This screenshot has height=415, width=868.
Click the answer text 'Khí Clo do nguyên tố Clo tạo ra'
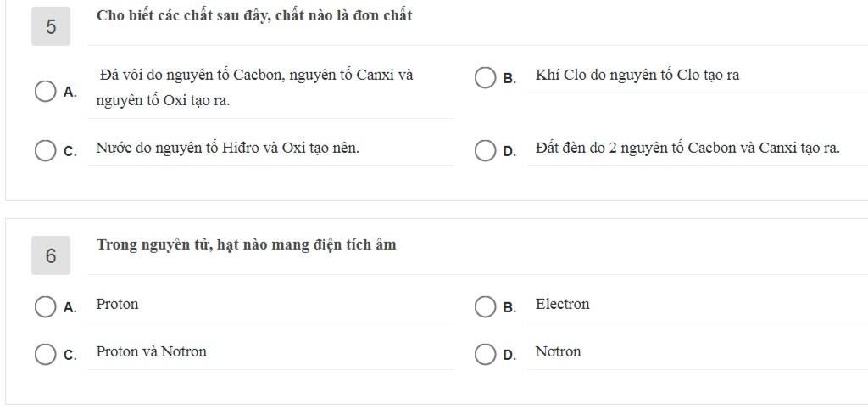[637, 76]
